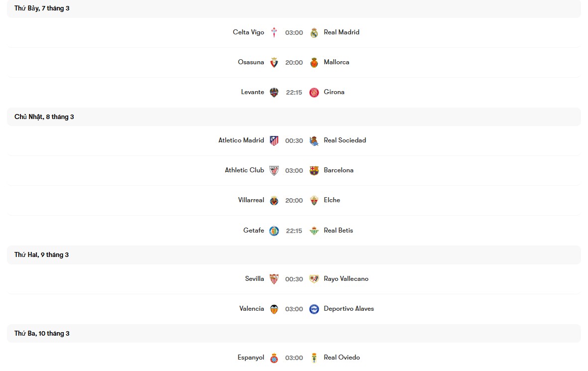
Task: Click the Barcelona club crest
Action: (314, 171)
